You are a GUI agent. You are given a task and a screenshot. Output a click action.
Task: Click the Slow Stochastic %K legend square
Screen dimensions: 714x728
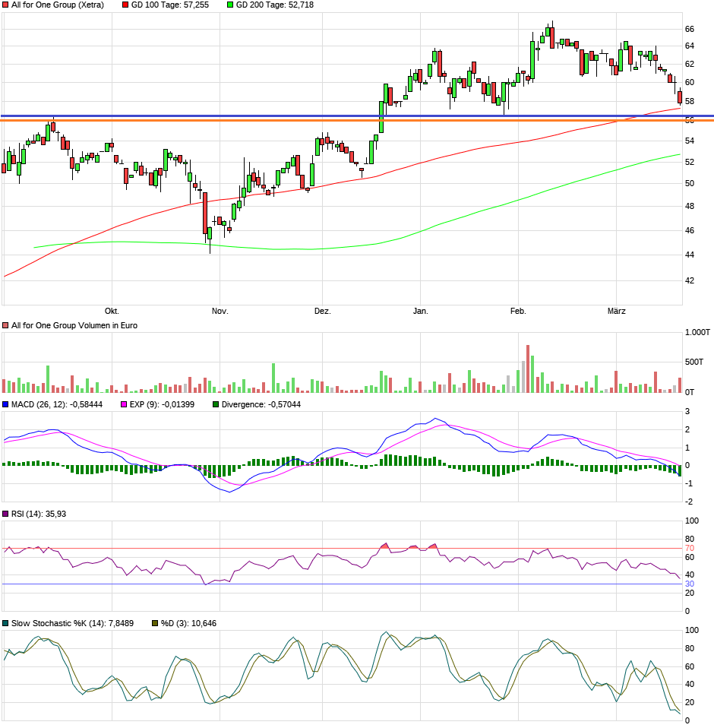click(6, 623)
